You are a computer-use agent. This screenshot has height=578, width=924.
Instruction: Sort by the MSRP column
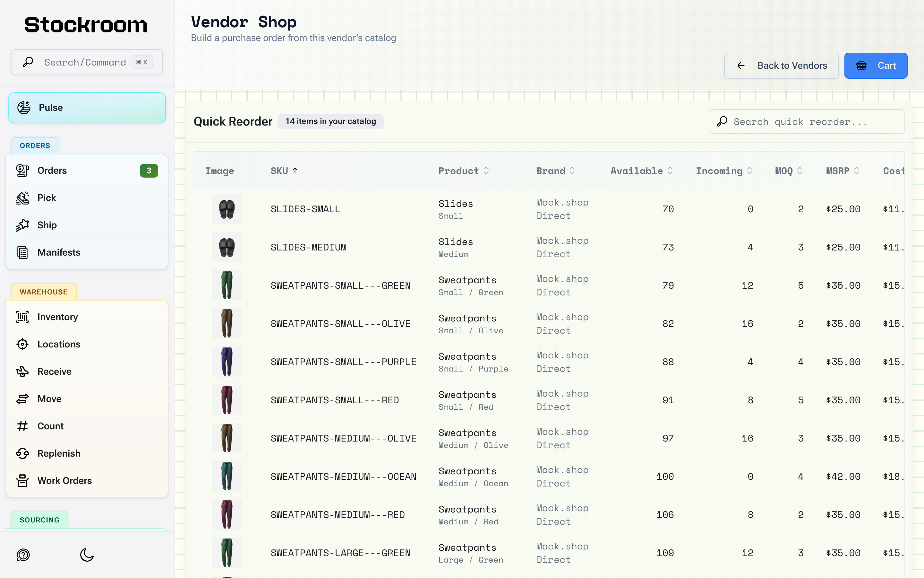843,171
